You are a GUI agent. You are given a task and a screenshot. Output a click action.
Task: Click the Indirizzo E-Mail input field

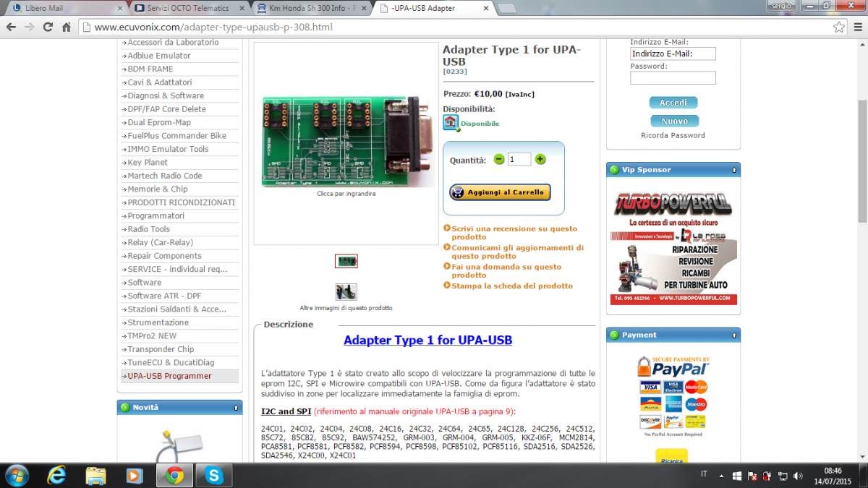(x=673, y=53)
